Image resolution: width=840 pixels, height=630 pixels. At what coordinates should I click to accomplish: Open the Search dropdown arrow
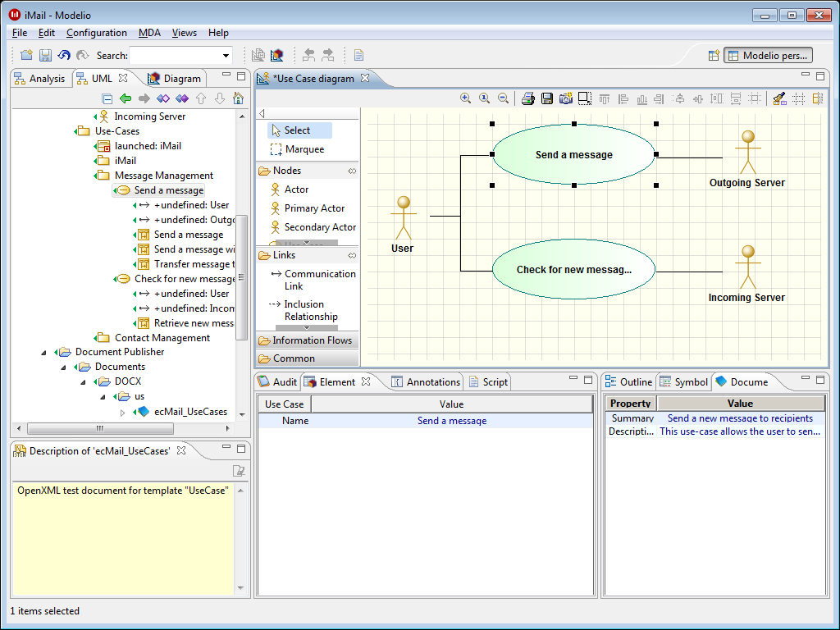(226, 55)
